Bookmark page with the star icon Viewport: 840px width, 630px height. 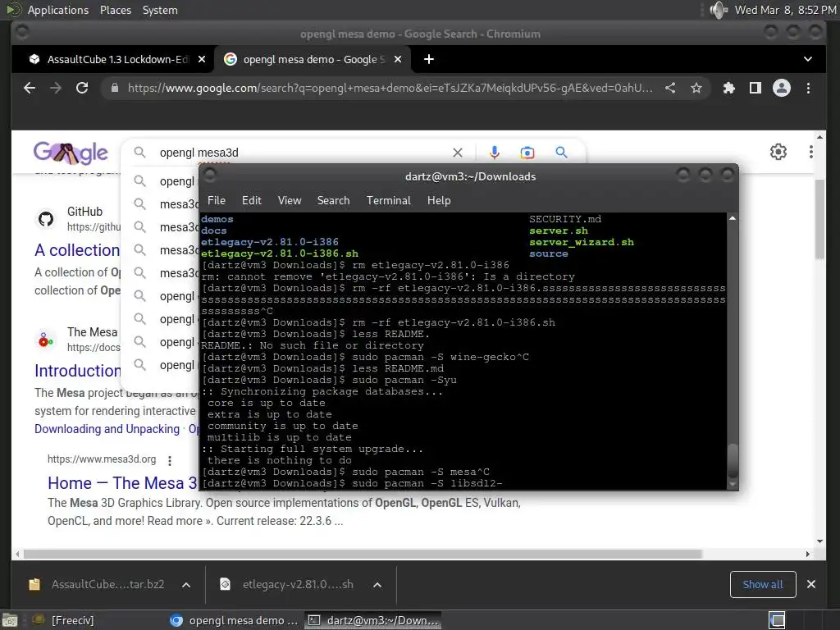tap(696, 88)
